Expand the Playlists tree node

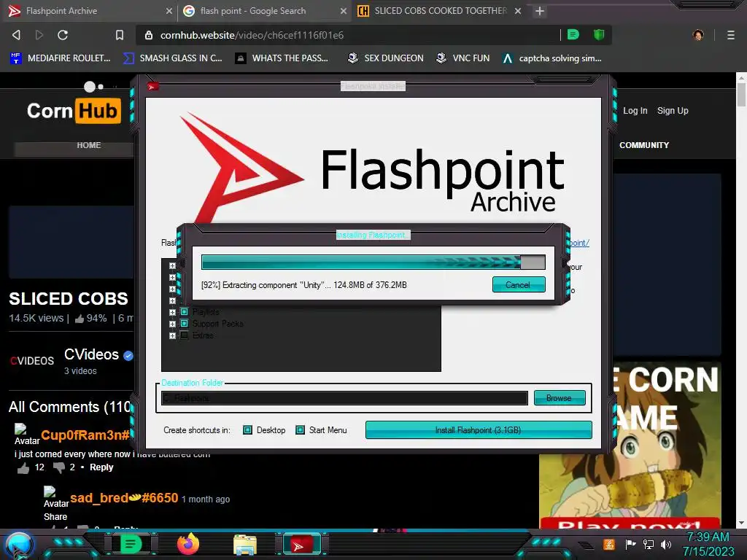point(172,312)
